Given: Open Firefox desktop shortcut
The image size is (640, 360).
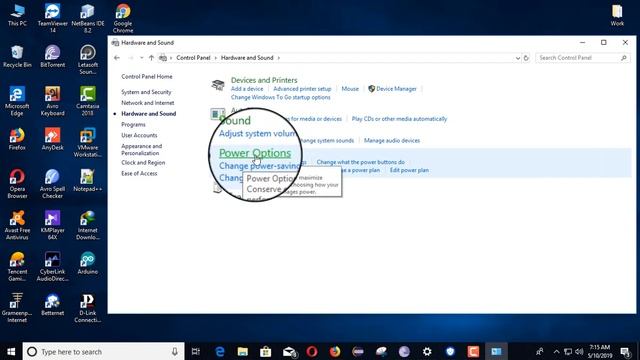Looking at the screenshot, I should [17, 139].
